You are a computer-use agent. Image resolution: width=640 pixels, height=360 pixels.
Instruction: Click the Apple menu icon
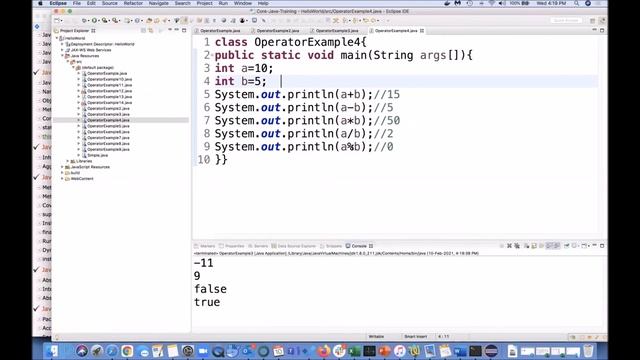click(x=40, y=3)
